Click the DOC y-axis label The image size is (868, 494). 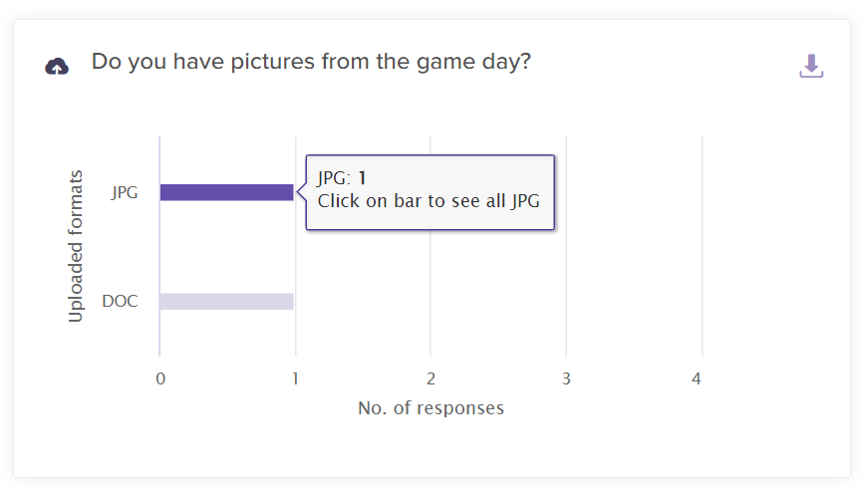pos(120,301)
